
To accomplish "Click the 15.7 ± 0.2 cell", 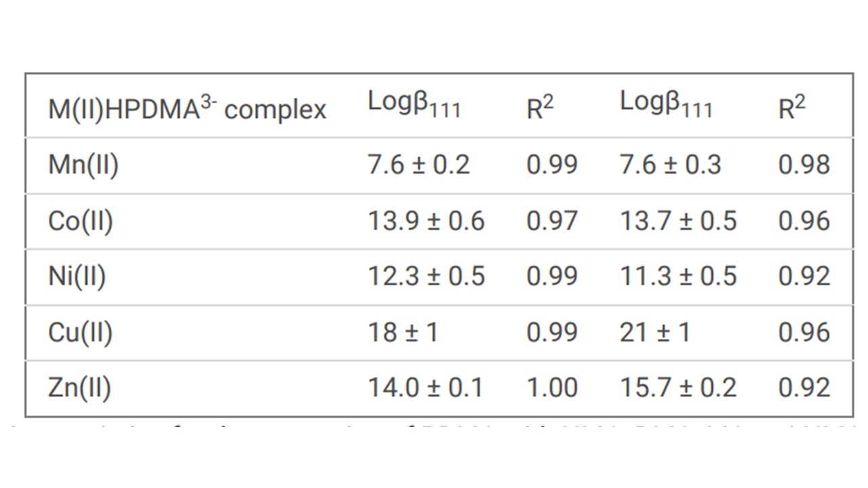I will point(678,388).
